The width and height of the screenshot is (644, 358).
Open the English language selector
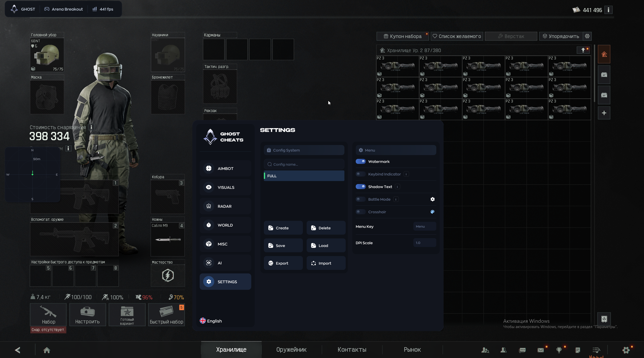click(211, 321)
